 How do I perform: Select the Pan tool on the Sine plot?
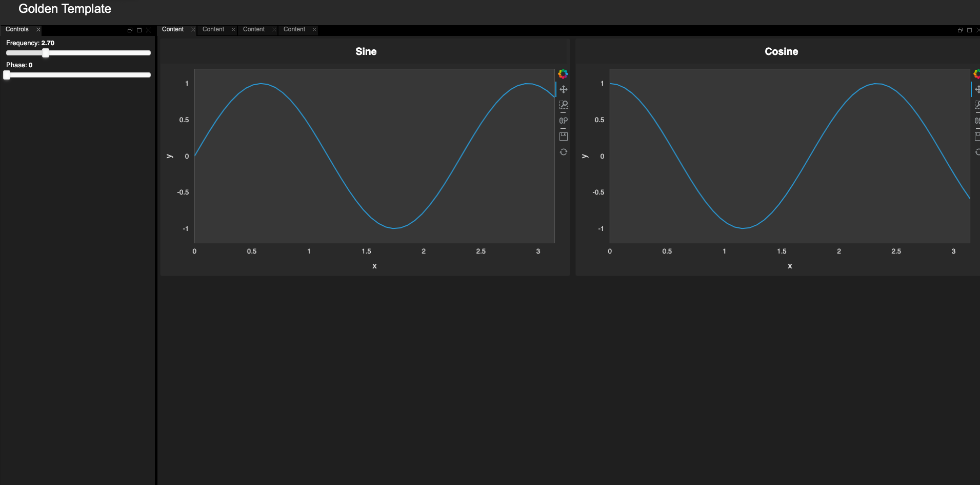click(x=564, y=89)
